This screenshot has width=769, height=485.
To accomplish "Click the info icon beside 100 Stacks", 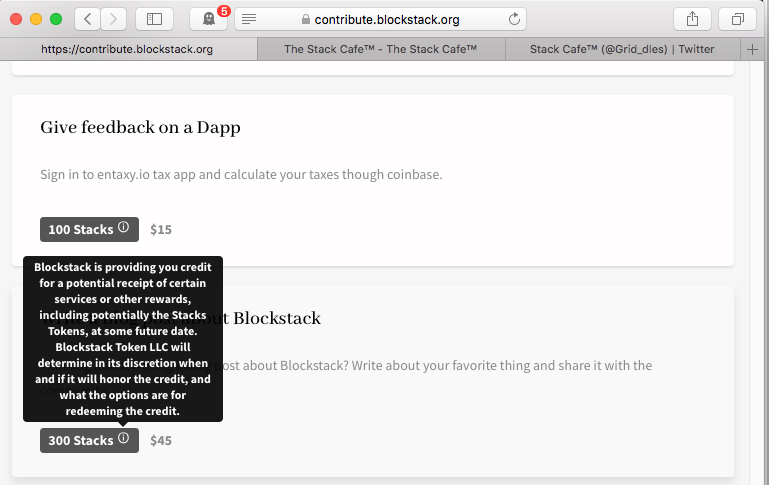I will point(124,227).
